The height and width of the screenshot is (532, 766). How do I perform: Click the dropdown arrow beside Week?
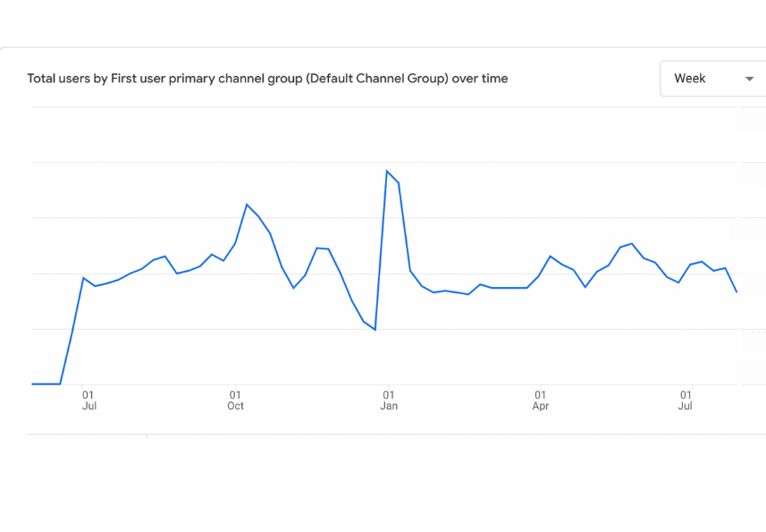[x=749, y=79]
